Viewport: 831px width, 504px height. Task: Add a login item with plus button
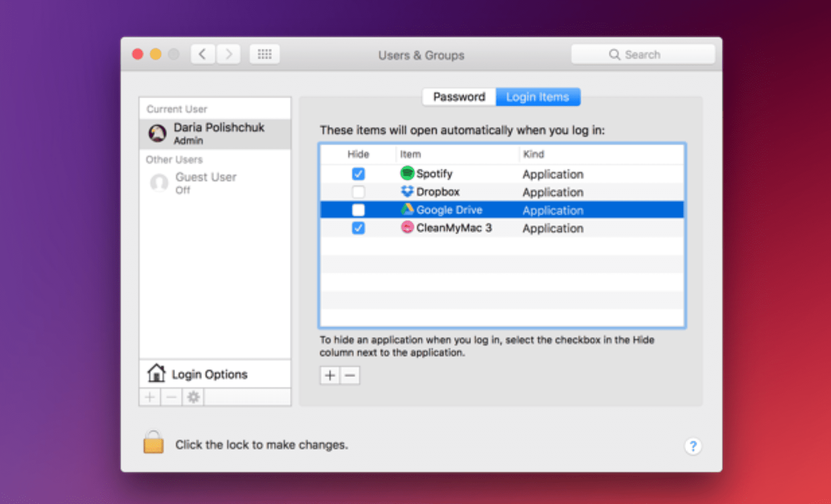point(330,375)
